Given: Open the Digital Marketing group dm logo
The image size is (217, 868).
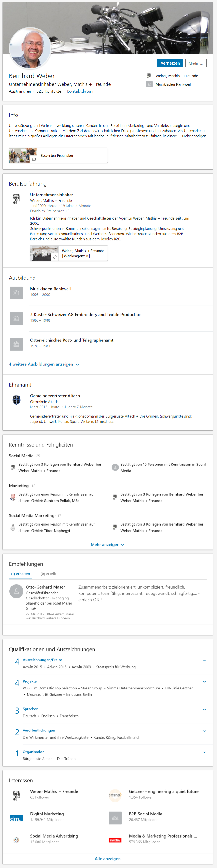Looking at the screenshot, I should (x=16, y=818).
